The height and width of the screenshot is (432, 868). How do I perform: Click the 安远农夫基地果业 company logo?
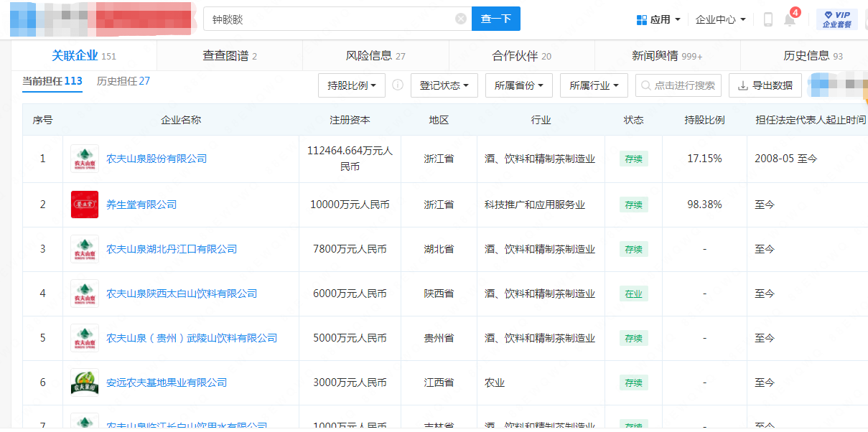point(85,382)
